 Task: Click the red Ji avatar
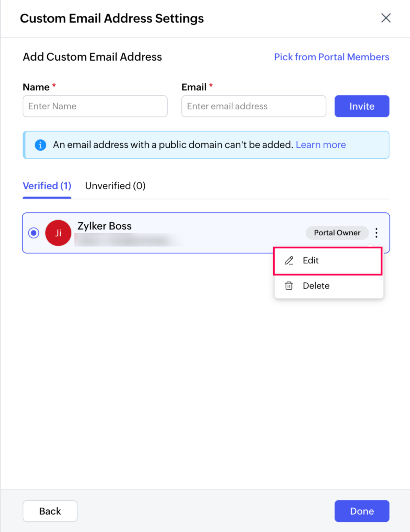(x=58, y=233)
